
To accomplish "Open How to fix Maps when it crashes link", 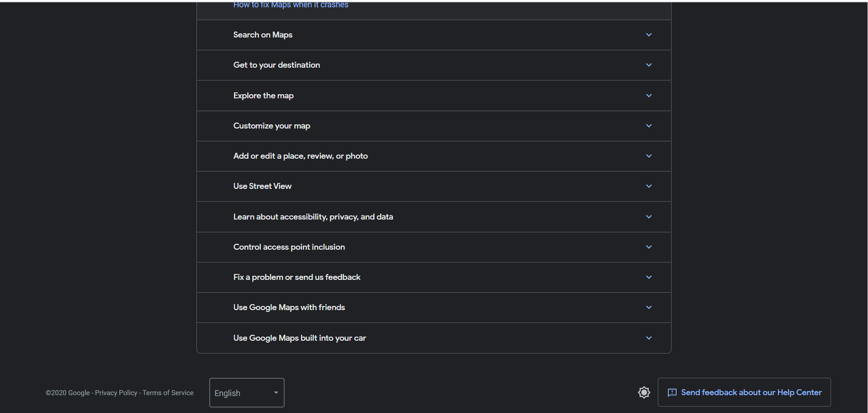I will [x=291, y=5].
